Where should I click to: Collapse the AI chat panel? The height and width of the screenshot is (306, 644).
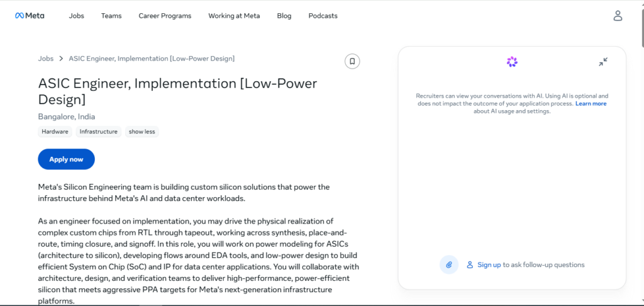point(603,62)
